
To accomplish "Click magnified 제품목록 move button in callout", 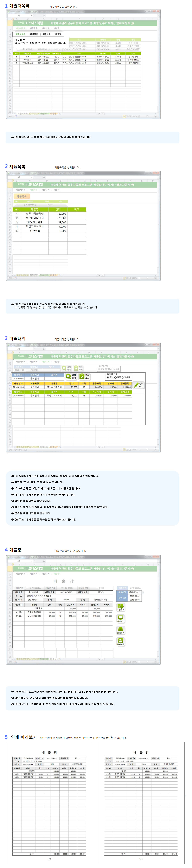I will coord(34,34).
